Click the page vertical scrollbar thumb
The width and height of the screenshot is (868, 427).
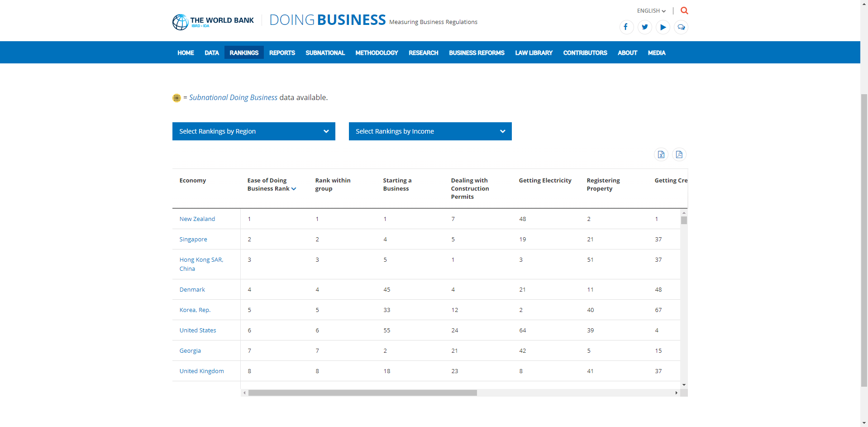(x=864, y=240)
